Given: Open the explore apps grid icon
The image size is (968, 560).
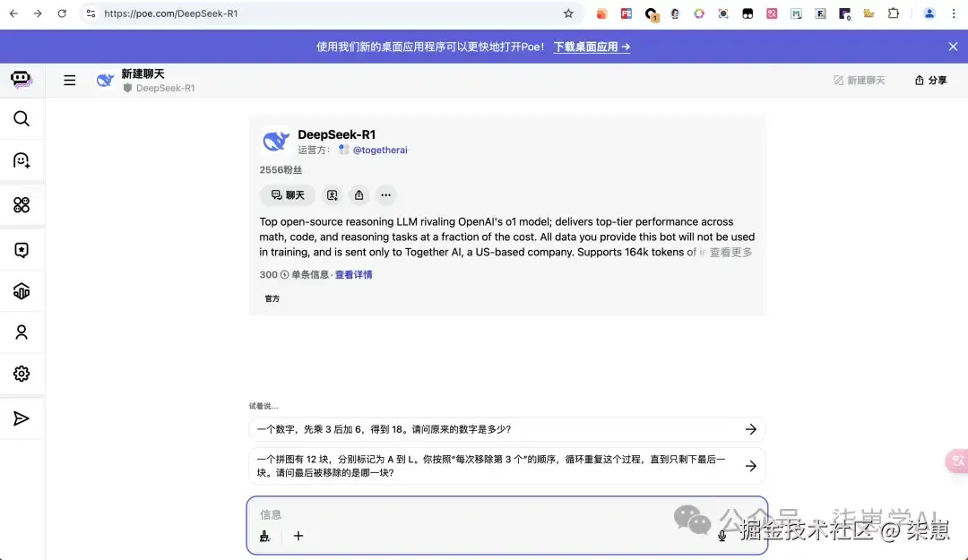Looking at the screenshot, I should point(22,205).
